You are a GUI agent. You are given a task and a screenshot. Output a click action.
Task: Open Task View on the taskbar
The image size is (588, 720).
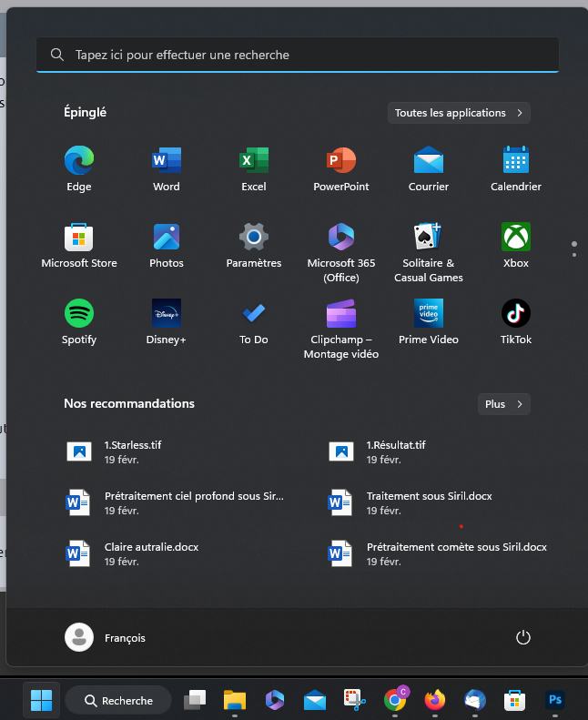coord(195,700)
